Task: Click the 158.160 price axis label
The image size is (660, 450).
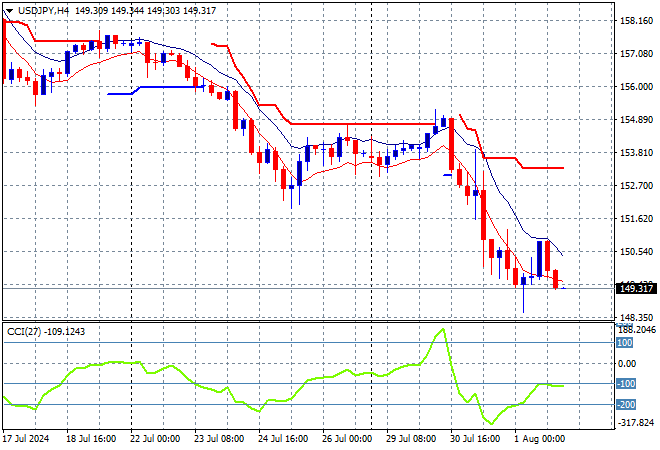Action: 637,20
